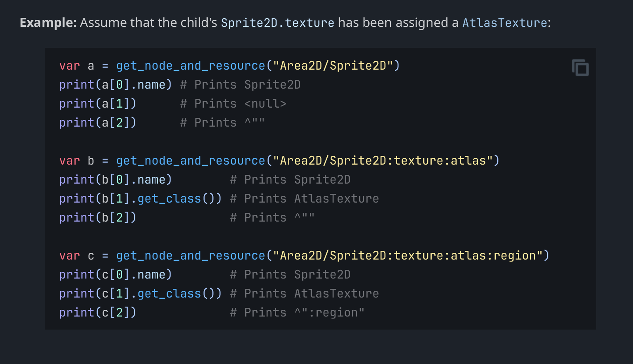The width and height of the screenshot is (633, 364).
Task: Click the bold "Example:" label
Action: pyautogui.click(x=48, y=23)
